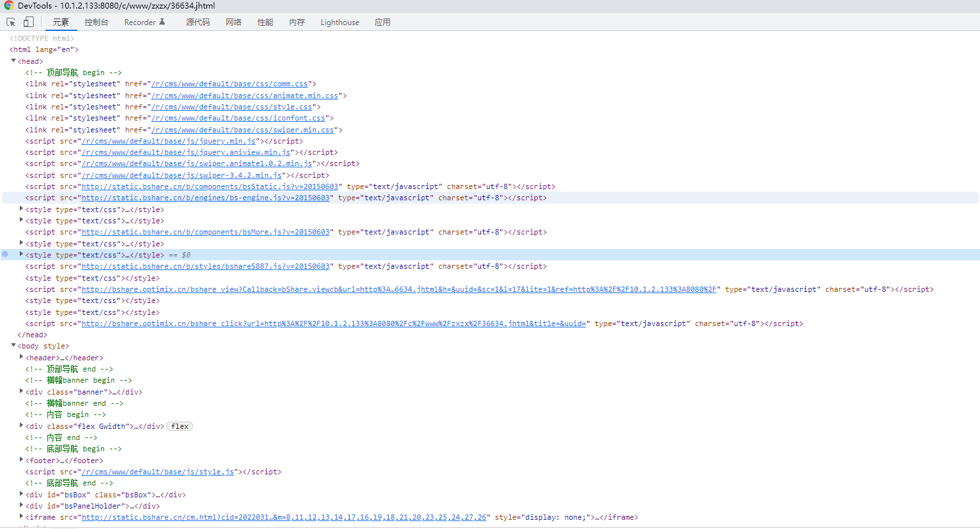Toggle the device toolbar icon
The image size is (980, 529).
[28, 22]
